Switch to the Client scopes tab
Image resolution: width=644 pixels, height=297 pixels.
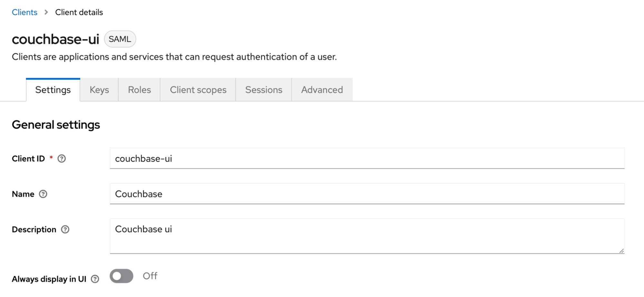(198, 90)
